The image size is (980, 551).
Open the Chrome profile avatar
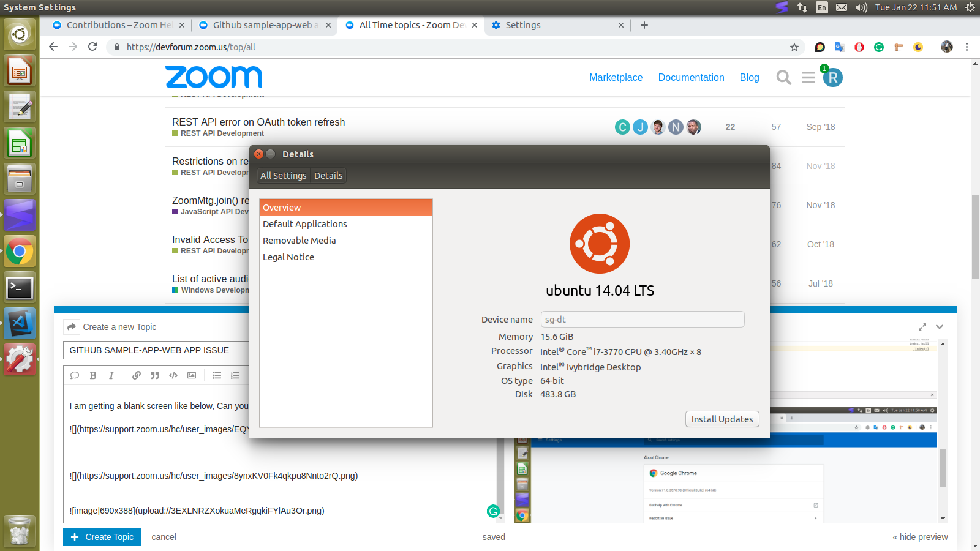tap(947, 47)
